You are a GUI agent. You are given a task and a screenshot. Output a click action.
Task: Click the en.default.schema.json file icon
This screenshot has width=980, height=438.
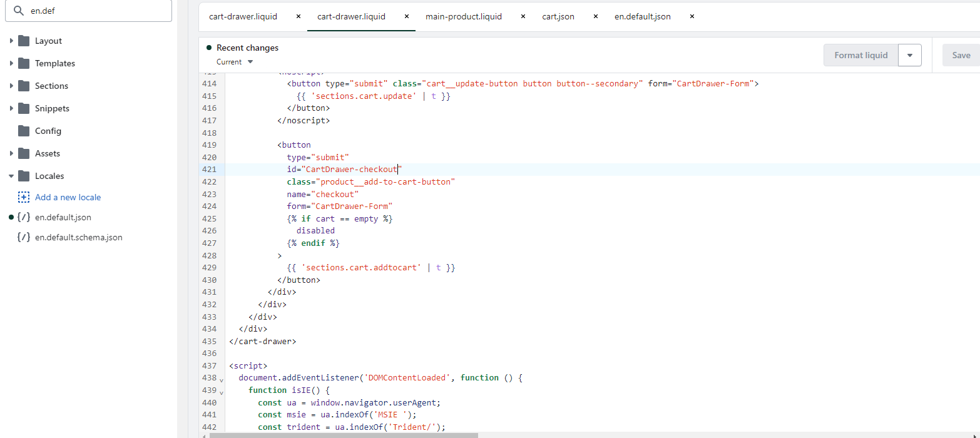point(24,237)
